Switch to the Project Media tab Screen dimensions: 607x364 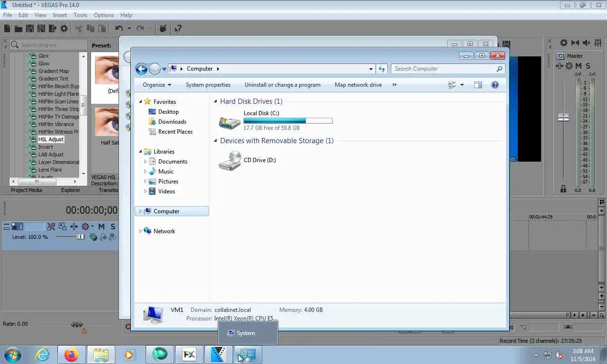coord(27,190)
